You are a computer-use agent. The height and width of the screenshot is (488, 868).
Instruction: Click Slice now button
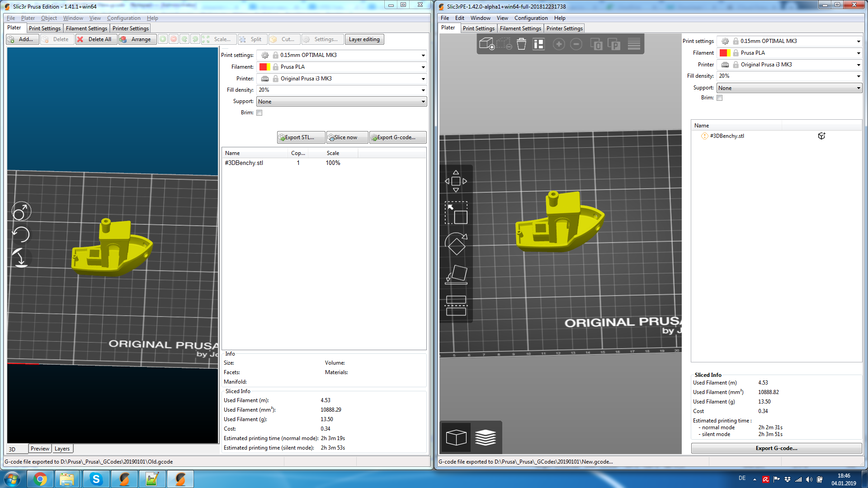point(347,137)
